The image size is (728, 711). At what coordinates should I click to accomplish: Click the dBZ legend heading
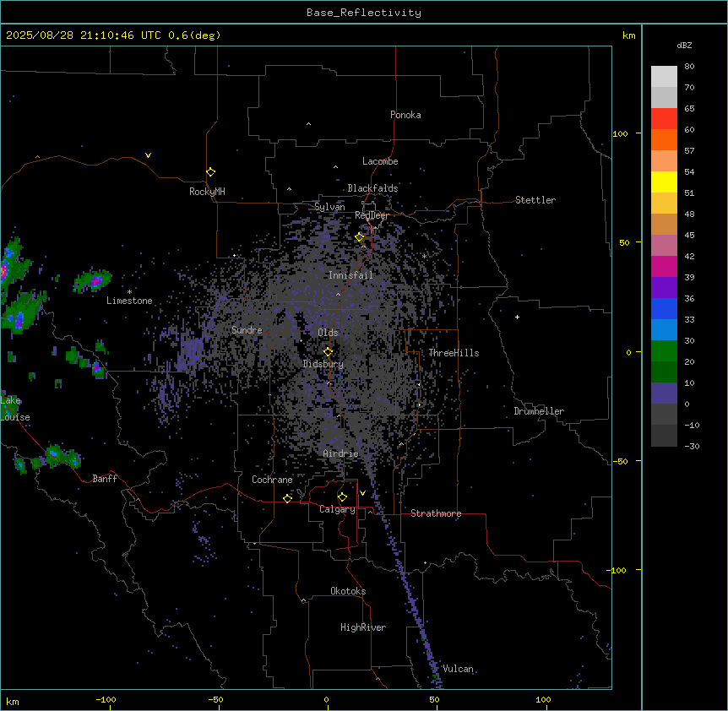pos(684,46)
